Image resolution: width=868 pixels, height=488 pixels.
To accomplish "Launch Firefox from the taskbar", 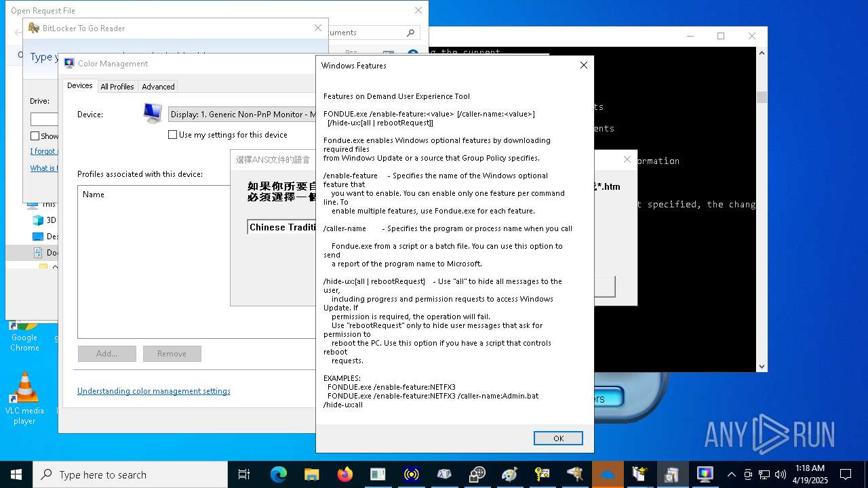I will pos(344,474).
